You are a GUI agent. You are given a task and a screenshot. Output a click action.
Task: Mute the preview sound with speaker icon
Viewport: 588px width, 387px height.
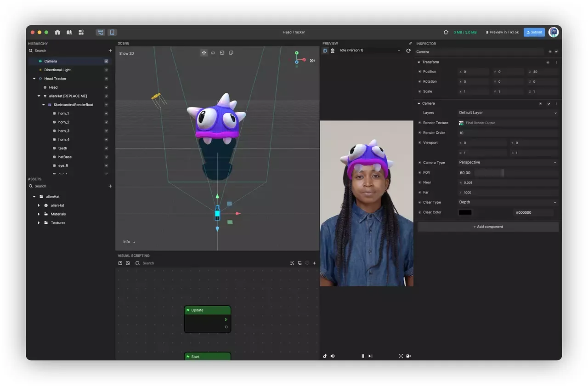[x=333, y=356]
